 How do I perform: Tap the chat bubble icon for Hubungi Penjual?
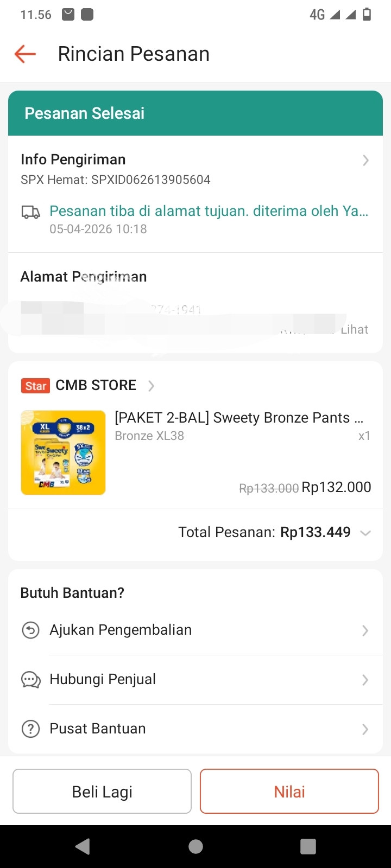coord(30,680)
